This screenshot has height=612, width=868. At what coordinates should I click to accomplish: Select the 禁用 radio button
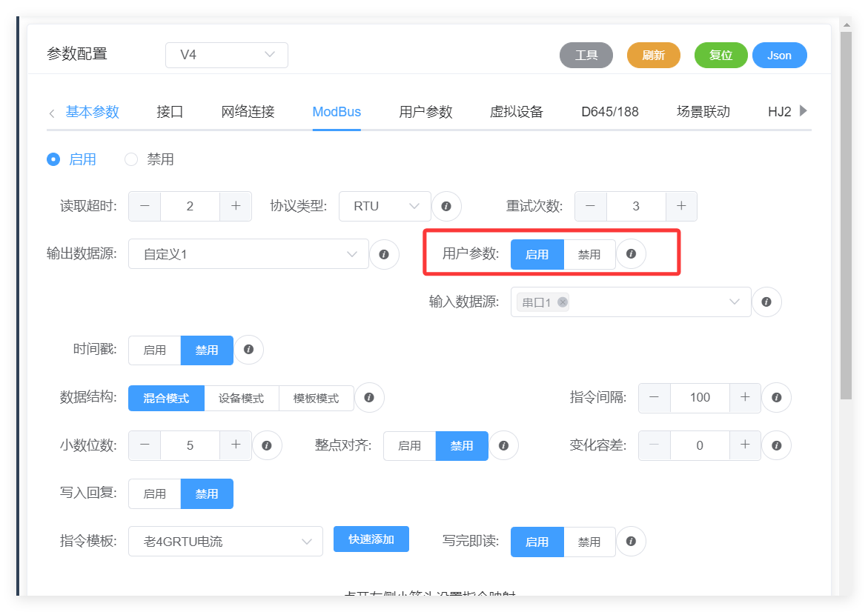pos(131,159)
